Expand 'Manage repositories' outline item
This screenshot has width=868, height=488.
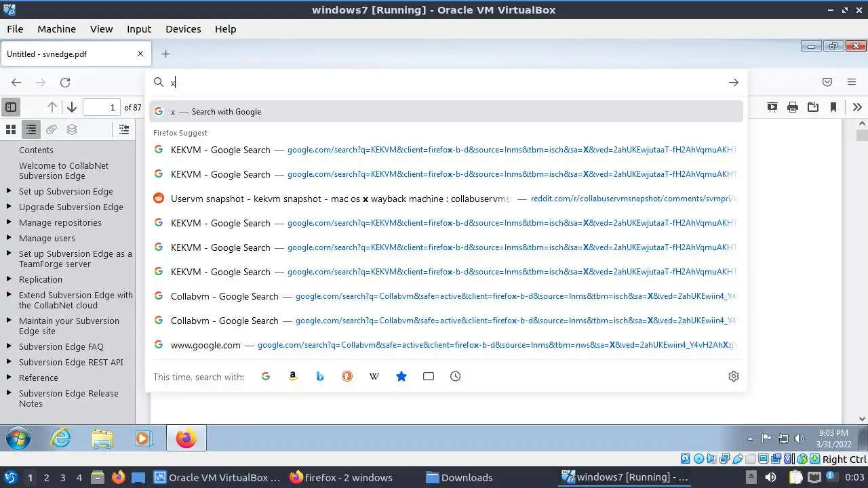tap(9, 222)
